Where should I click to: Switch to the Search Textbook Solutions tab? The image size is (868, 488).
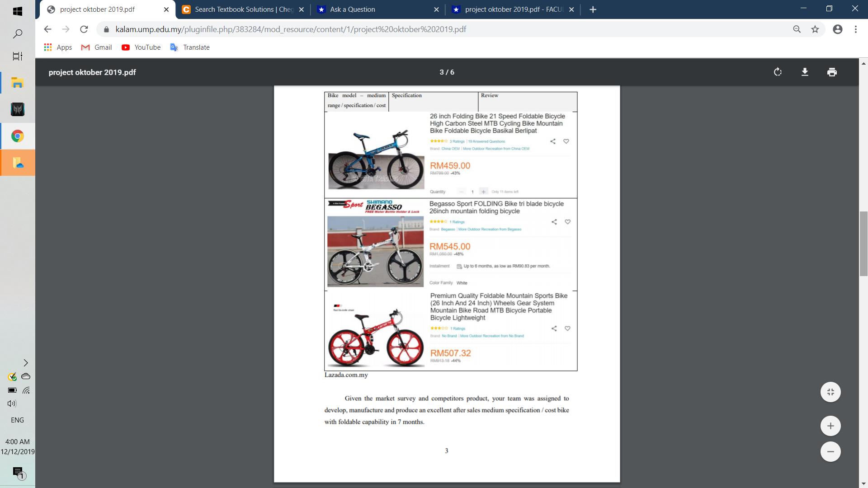239,9
